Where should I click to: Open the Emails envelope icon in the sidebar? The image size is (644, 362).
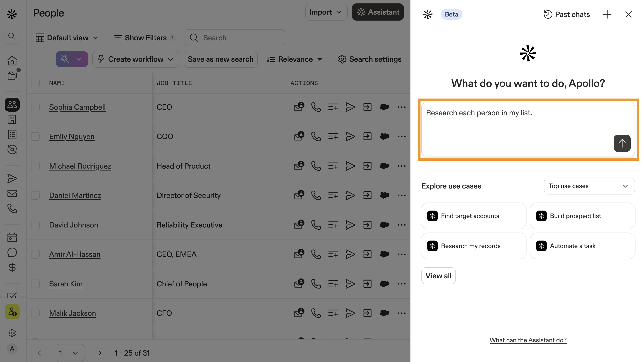click(x=12, y=193)
